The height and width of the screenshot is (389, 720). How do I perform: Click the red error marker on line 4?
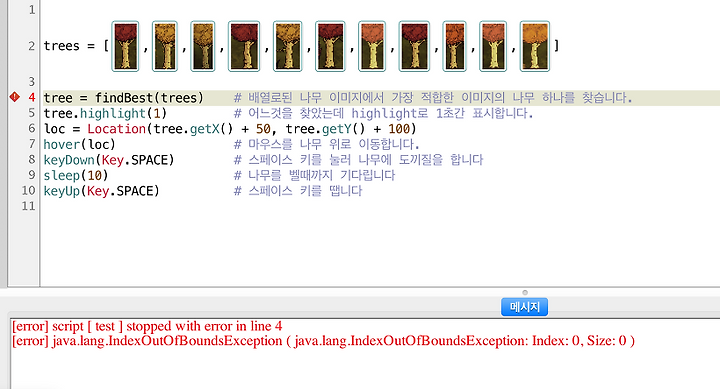[x=15, y=97]
